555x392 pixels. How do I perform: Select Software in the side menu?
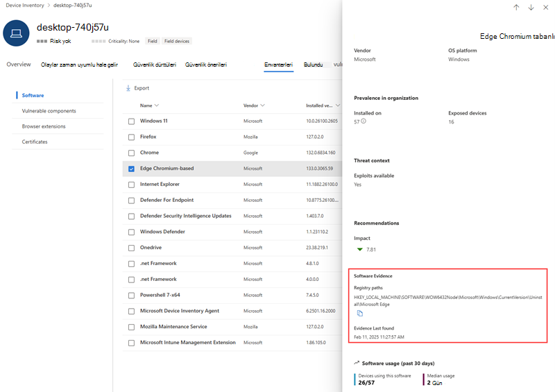pos(33,96)
